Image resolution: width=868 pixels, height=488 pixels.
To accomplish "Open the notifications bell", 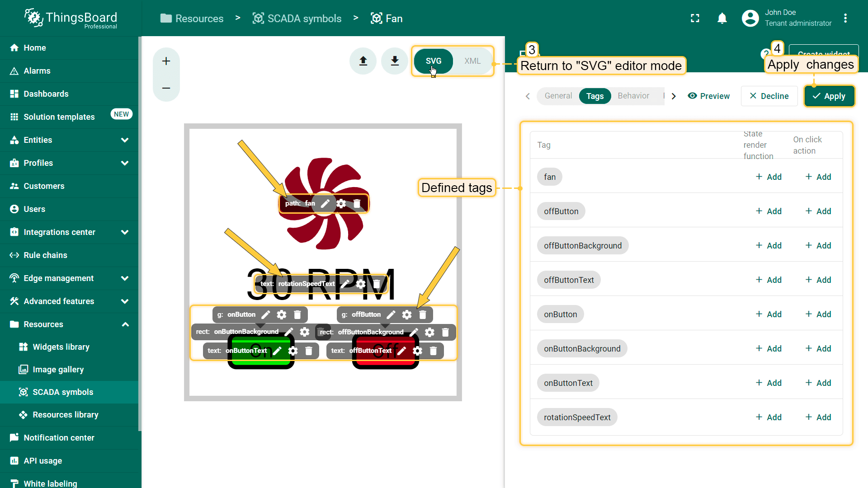I will point(722,19).
